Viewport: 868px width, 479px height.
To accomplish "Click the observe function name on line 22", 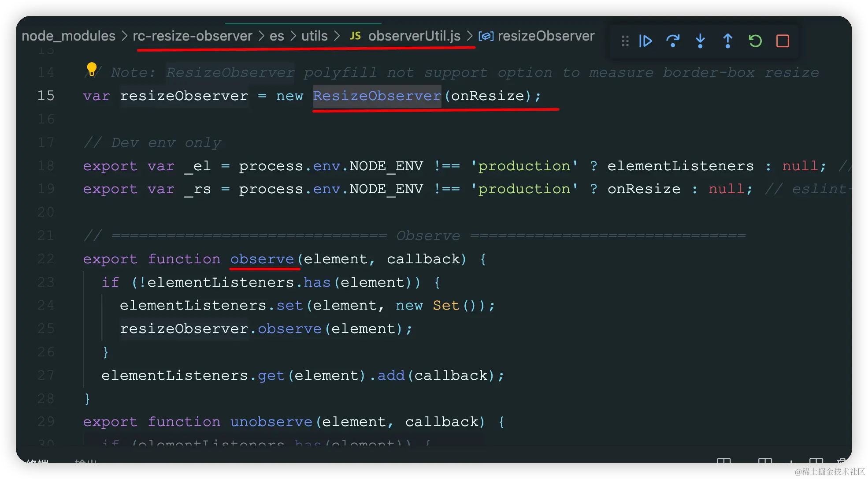I will click(x=262, y=259).
